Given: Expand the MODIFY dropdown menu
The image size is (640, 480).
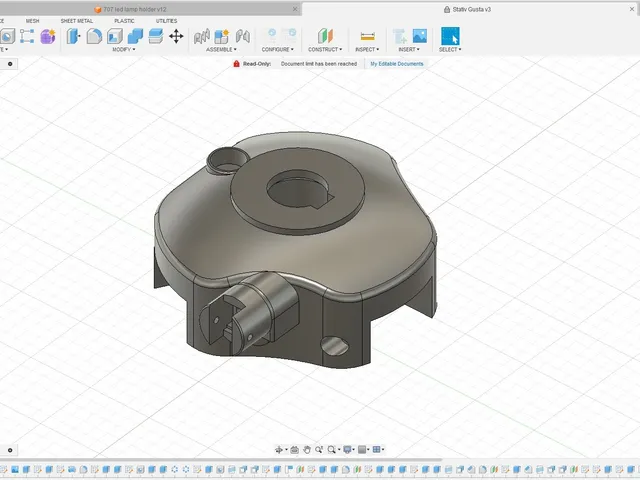Looking at the screenshot, I should coord(124,49).
